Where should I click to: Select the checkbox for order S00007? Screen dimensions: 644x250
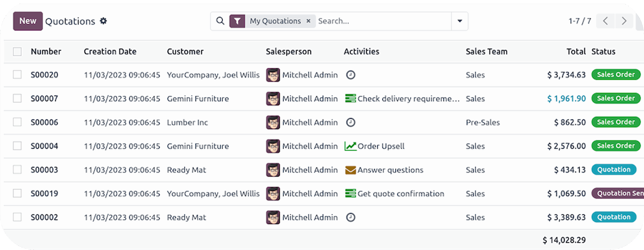click(17, 98)
